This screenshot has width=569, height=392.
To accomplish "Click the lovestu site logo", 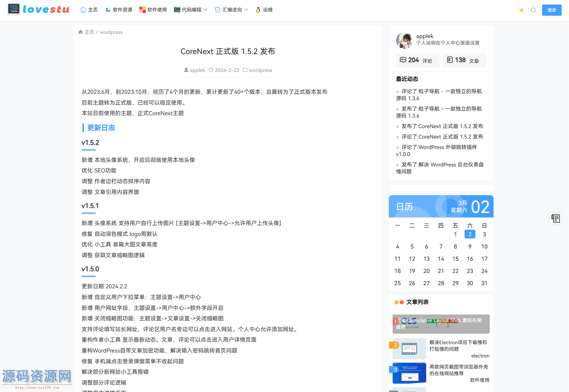I will tap(39, 9).
